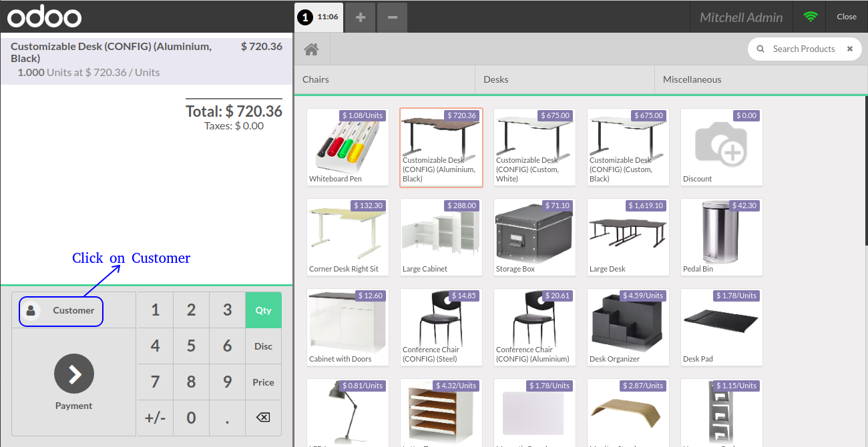This screenshot has height=447, width=868.
Task: Add Customizable Desk (Custom, Black) product
Action: (628, 147)
